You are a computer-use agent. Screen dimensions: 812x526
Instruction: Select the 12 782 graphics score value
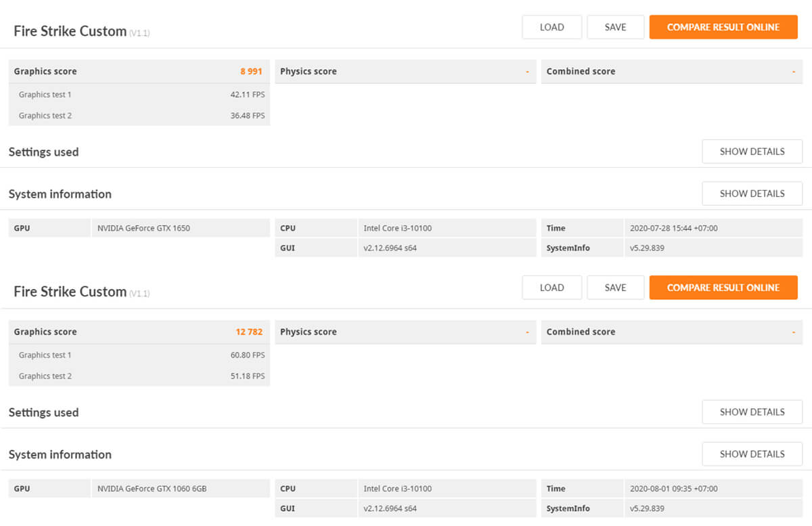249,332
